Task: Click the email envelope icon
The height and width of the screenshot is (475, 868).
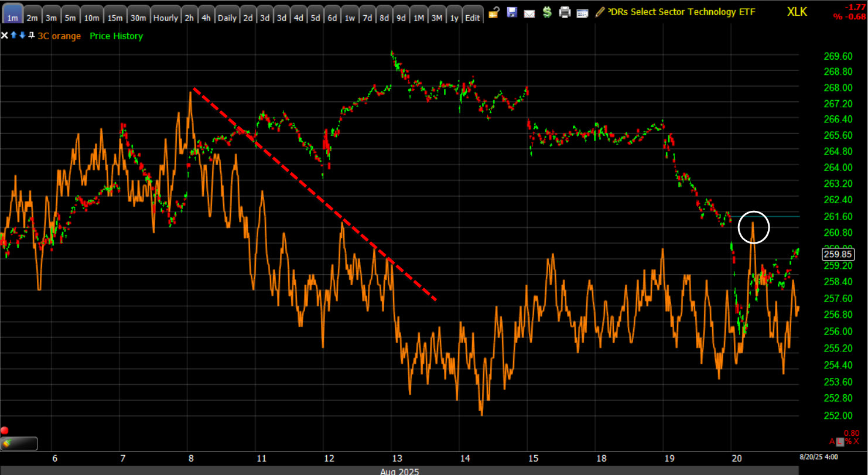Action: [x=529, y=13]
